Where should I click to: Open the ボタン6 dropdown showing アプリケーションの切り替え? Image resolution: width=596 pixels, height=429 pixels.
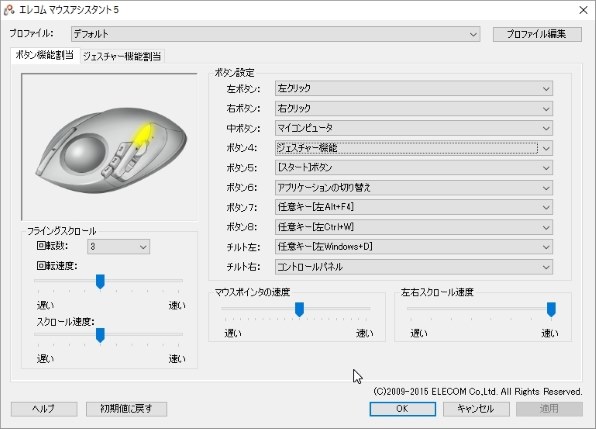pos(414,188)
